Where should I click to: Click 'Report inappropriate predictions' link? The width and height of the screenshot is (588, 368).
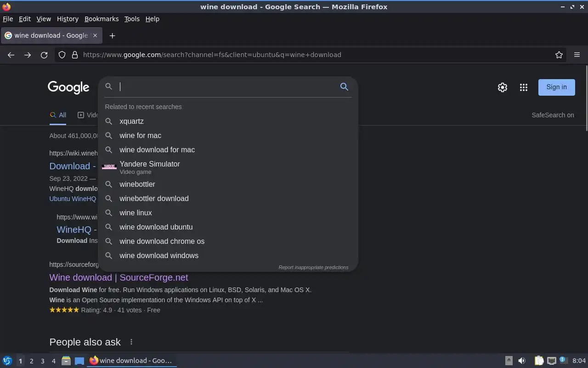[x=313, y=267]
